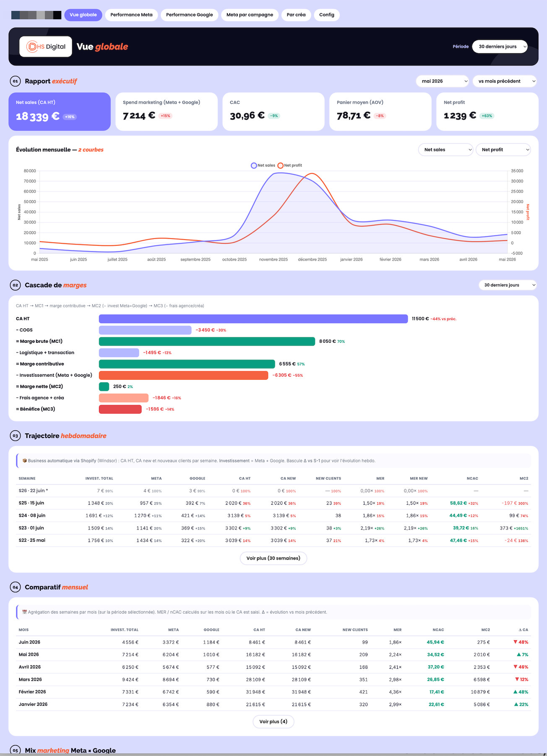Select the CAC card
This screenshot has height=756, width=547.
(x=273, y=112)
